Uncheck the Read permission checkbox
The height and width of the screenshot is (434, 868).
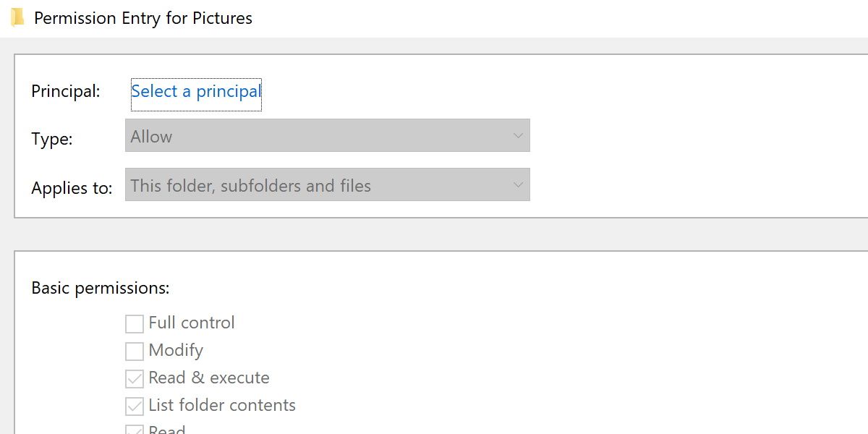pyautogui.click(x=134, y=430)
